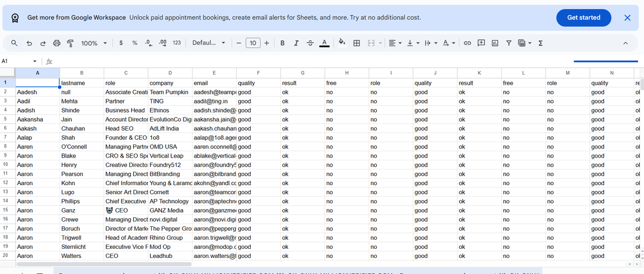Select the 'Ethinos' cell
The width and height of the screenshot is (644, 274).
click(170, 110)
